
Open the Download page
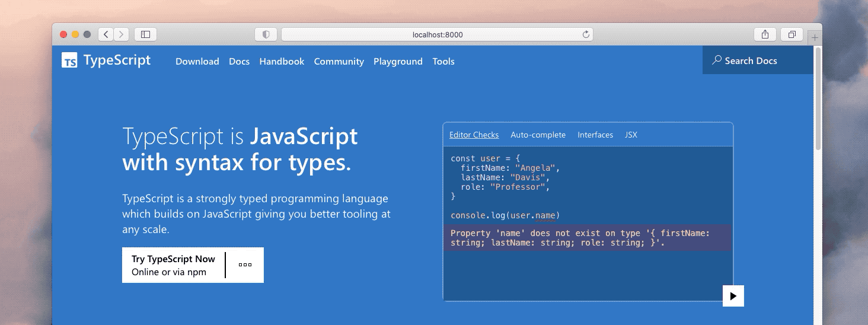(197, 61)
